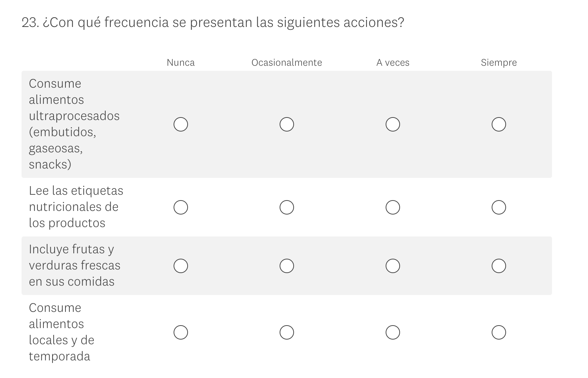This screenshot has height=378, width=588.
Task: Choose Ocasionalmente for ultraprocesados row
Action: (x=287, y=124)
